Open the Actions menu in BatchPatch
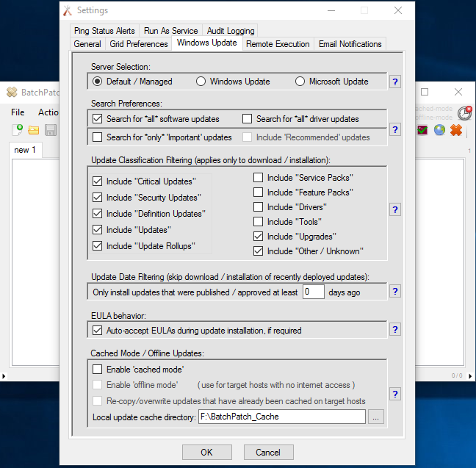 pyautogui.click(x=48, y=112)
